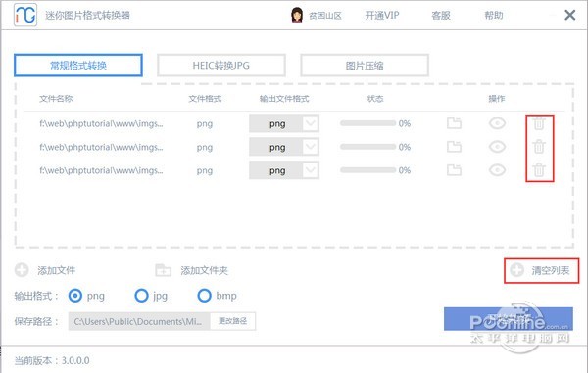Click 状态 column header
Viewport: 588px width, 373px height.
[375, 99]
